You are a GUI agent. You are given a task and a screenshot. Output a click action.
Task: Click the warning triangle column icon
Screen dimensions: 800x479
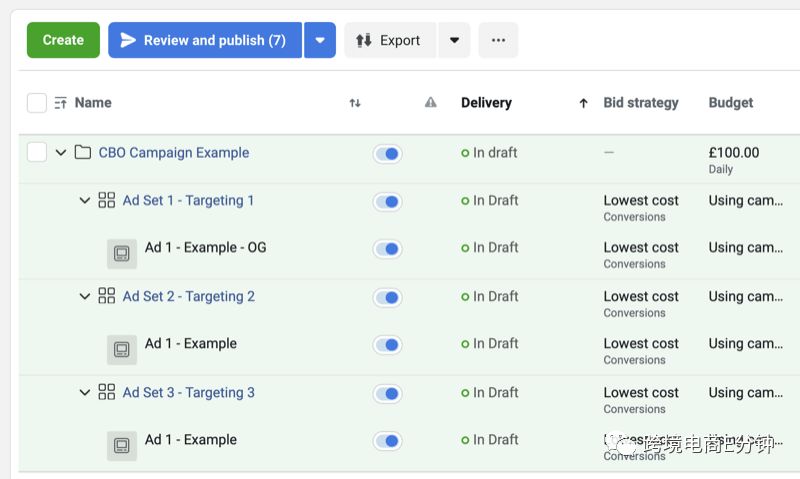coord(431,103)
